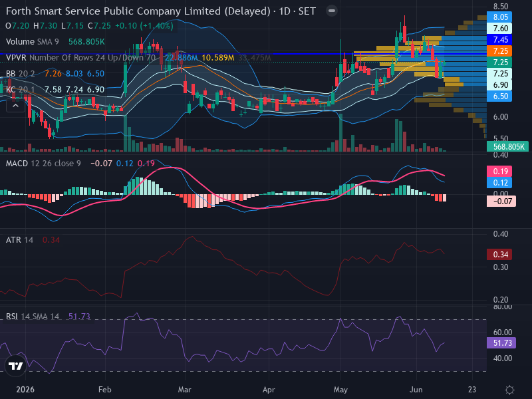Click the blue 7.45 price label
This screenshot has width=532, height=399.
coord(499,40)
